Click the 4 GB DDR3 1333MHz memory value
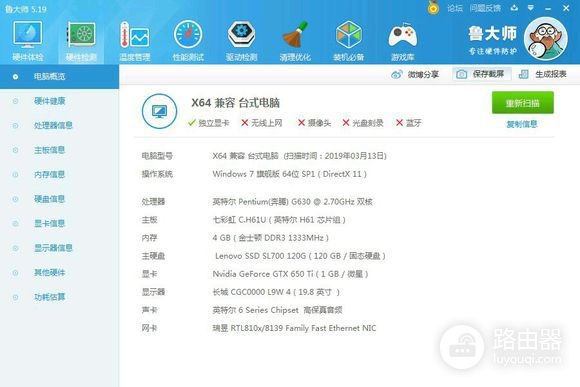 click(270, 238)
